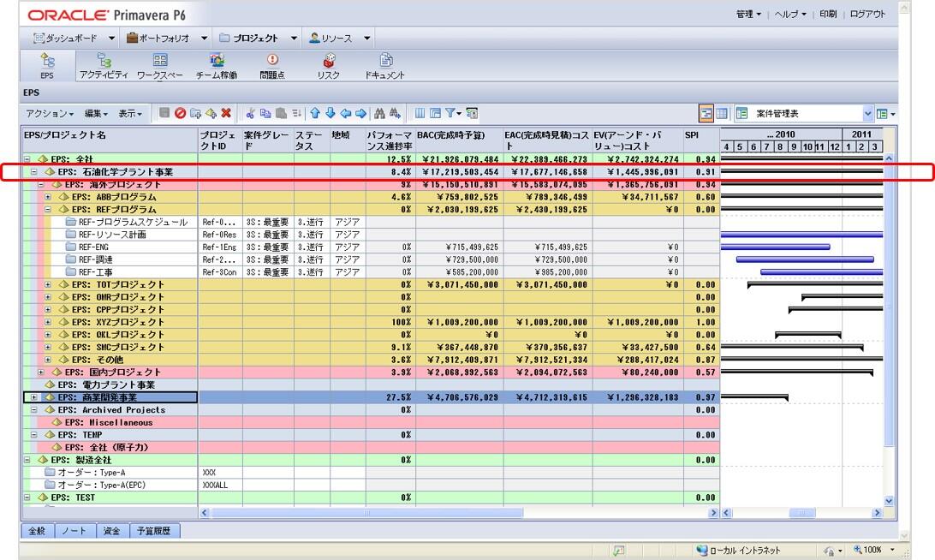This screenshot has width=935, height=560.
Task: Open the 表示 dropdown menu
Action: (x=130, y=113)
